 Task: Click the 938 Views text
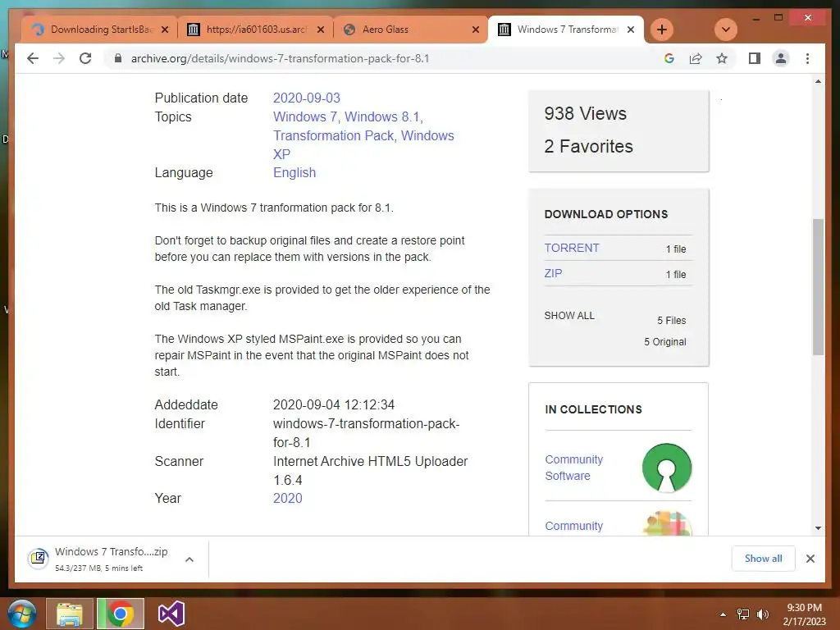585,113
